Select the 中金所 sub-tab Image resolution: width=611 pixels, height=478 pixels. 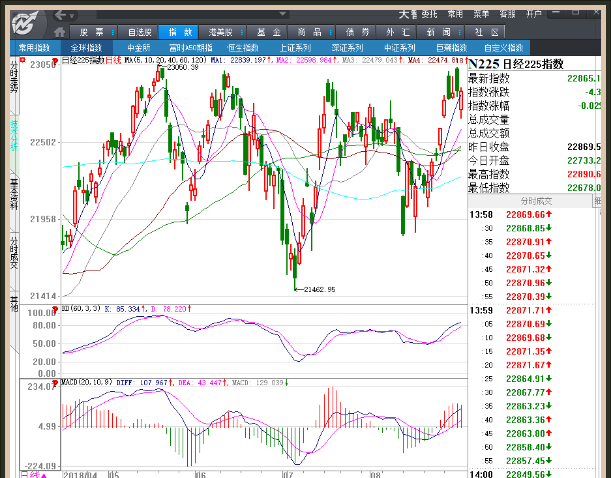139,48
